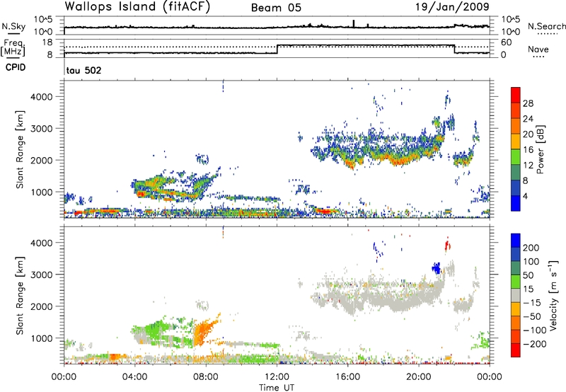Pick the red top segment of the power color bar
This screenshot has width=566, height=392.
[516, 96]
